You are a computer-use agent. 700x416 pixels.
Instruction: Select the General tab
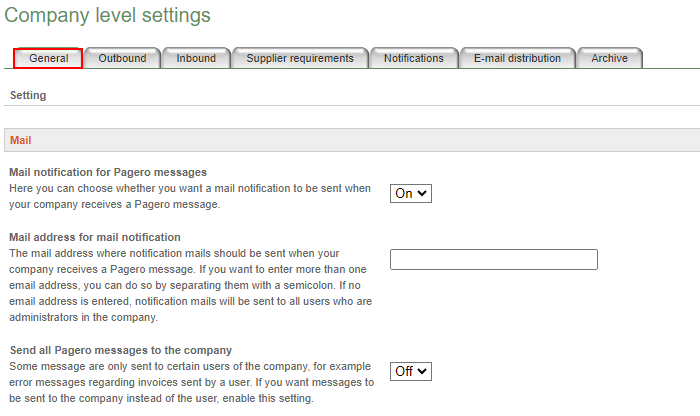[x=48, y=58]
